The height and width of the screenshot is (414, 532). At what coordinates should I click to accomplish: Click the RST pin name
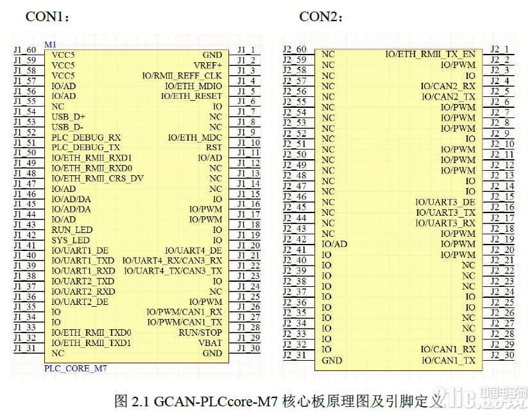(214, 148)
